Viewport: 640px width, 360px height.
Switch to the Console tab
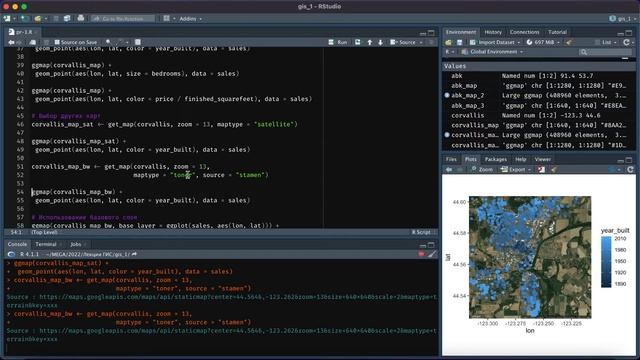(17, 244)
